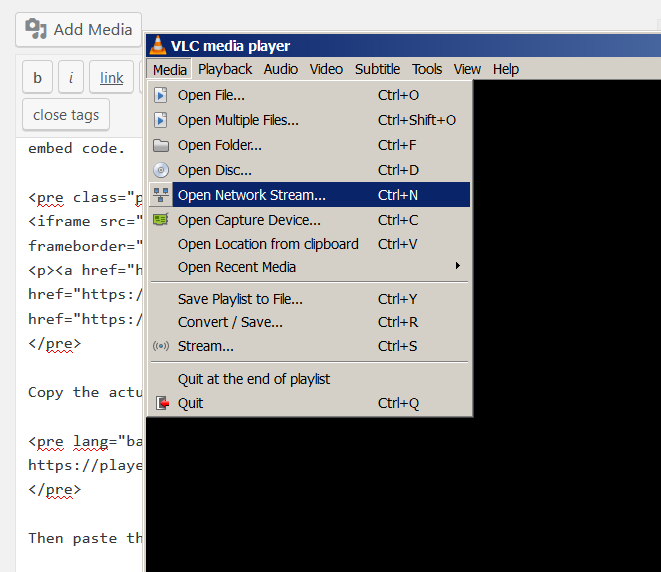Open the Playback menu
Viewport: 661px width, 572px height.
pos(225,69)
